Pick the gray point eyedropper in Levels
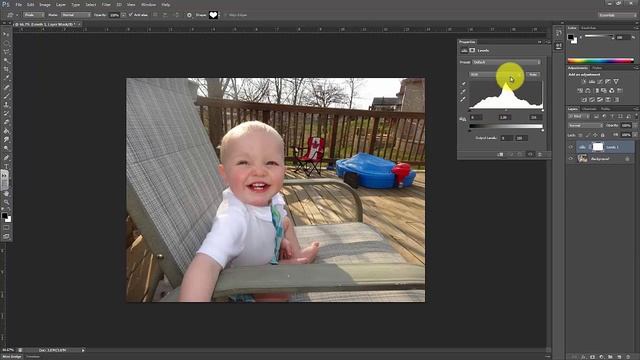The height and width of the screenshot is (360, 640). click(463, 91)
